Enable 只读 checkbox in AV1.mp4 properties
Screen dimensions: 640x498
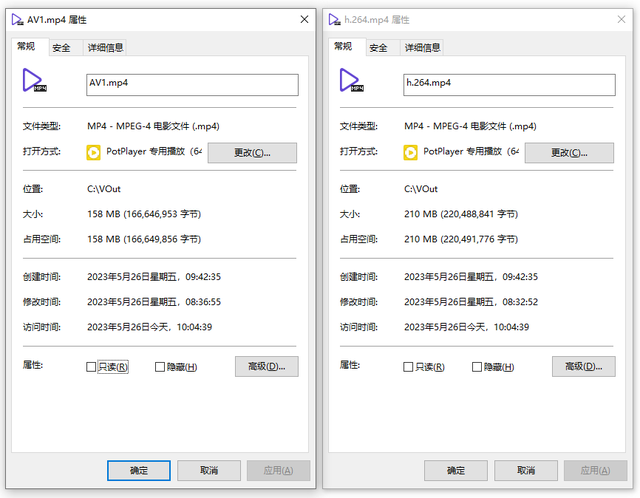pyautogui.click(x=92, y=367)
